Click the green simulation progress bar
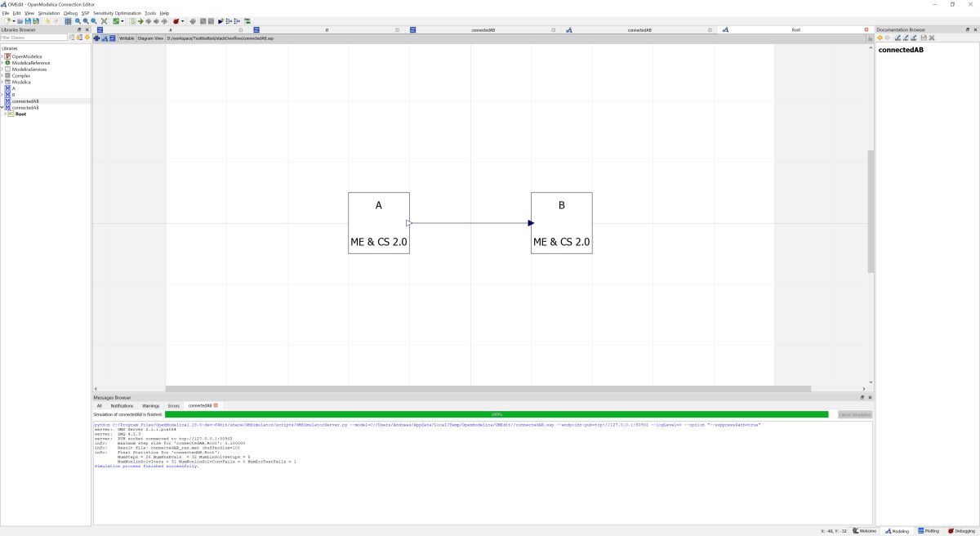 (x=497, y=414)
